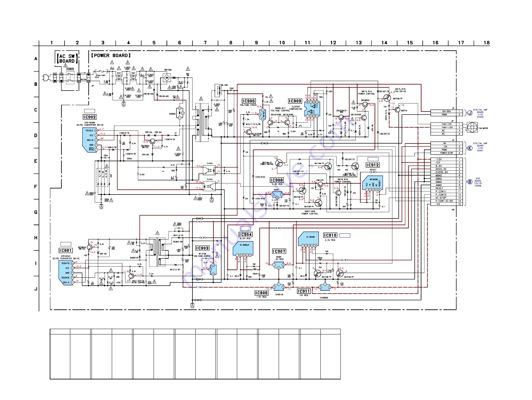Click the IC901 reference label
The image size is (532, 400).
point(66,251)
